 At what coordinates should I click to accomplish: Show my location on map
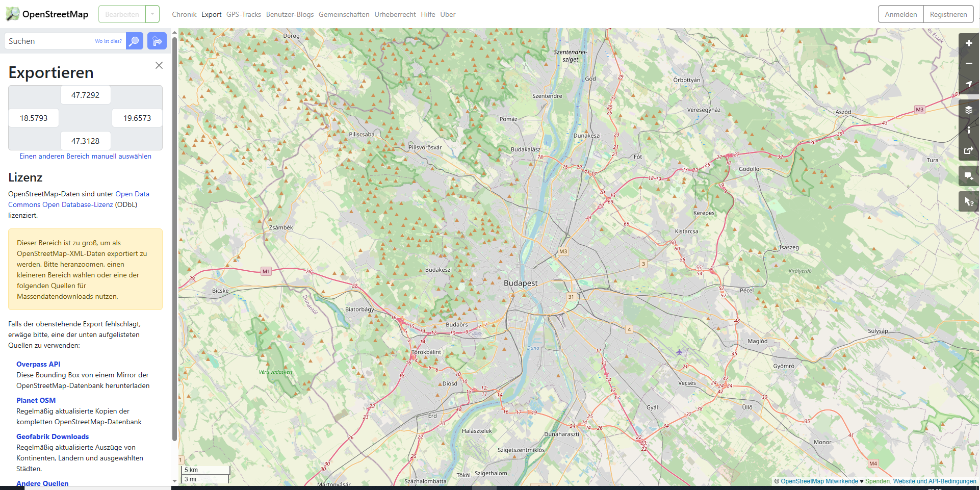(969, 84)
